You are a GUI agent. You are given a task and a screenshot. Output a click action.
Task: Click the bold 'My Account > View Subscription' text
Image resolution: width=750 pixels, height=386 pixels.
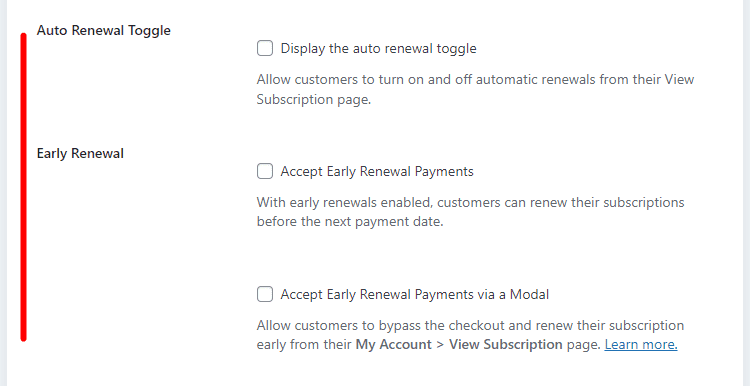point(459,344)
